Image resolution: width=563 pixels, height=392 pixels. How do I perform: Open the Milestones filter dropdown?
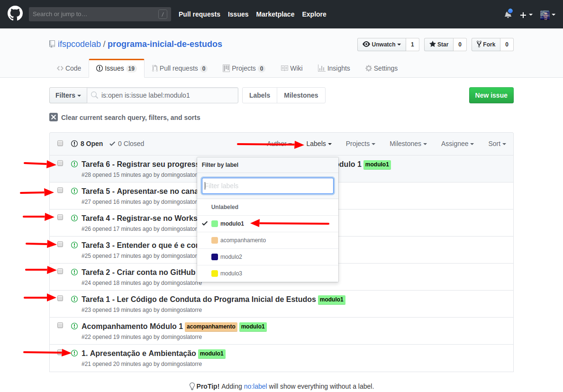(x=408, y=144)
